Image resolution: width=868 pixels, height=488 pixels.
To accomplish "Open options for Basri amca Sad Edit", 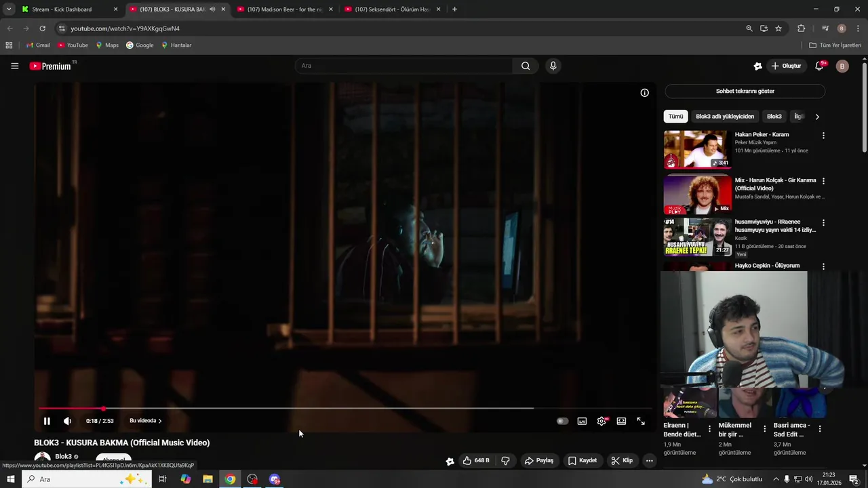I will click(819, 429).
